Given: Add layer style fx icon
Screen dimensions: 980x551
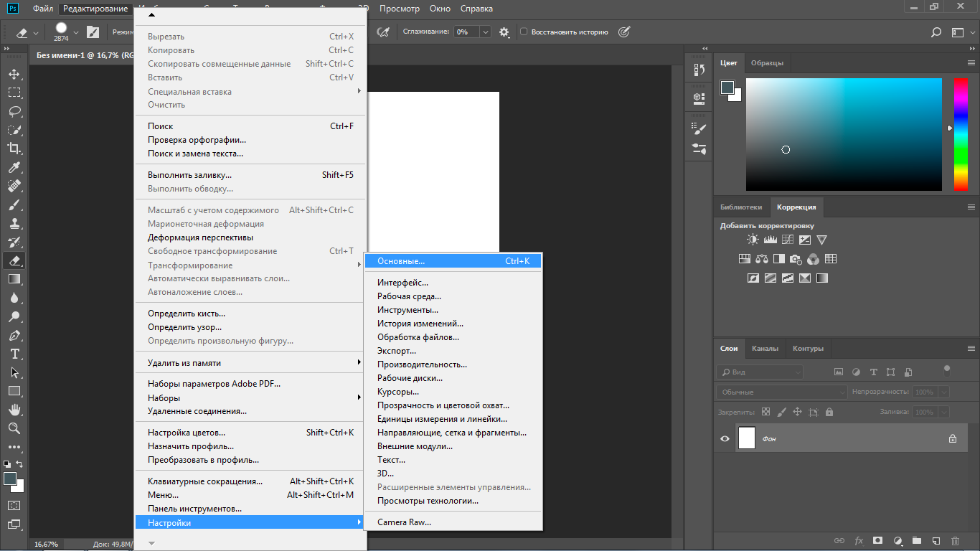Looking at the screenshot, I should click(x=859, y=540).
